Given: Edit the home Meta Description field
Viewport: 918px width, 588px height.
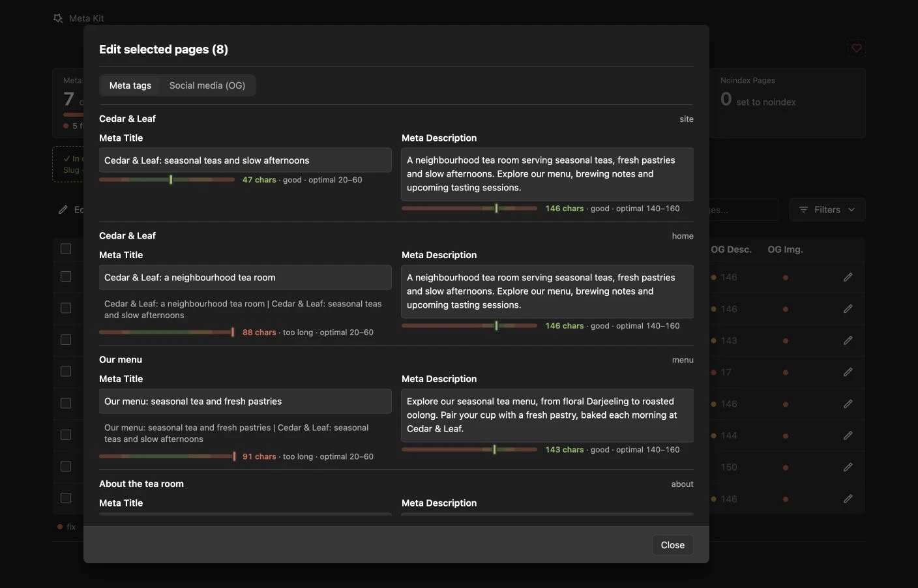Looking at the screenshot, I should [547, 291].
